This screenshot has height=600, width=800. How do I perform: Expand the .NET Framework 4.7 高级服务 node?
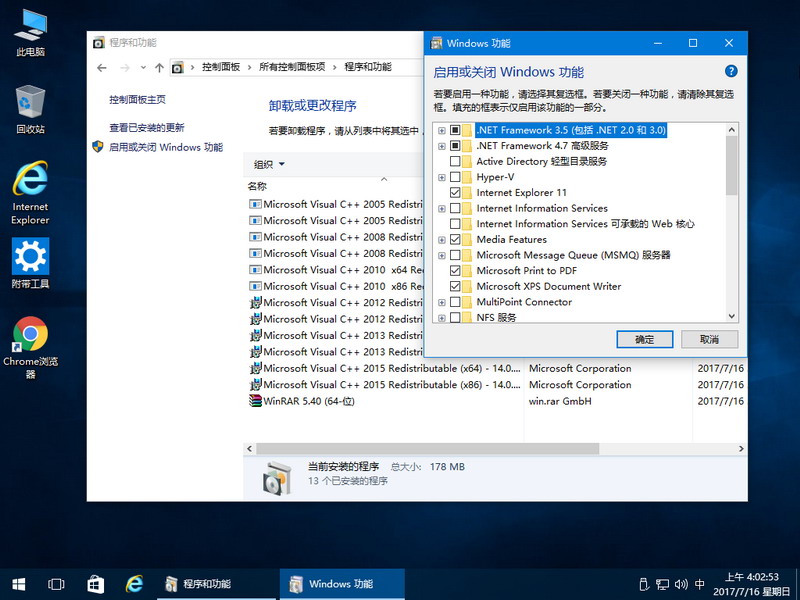[441, 146]
